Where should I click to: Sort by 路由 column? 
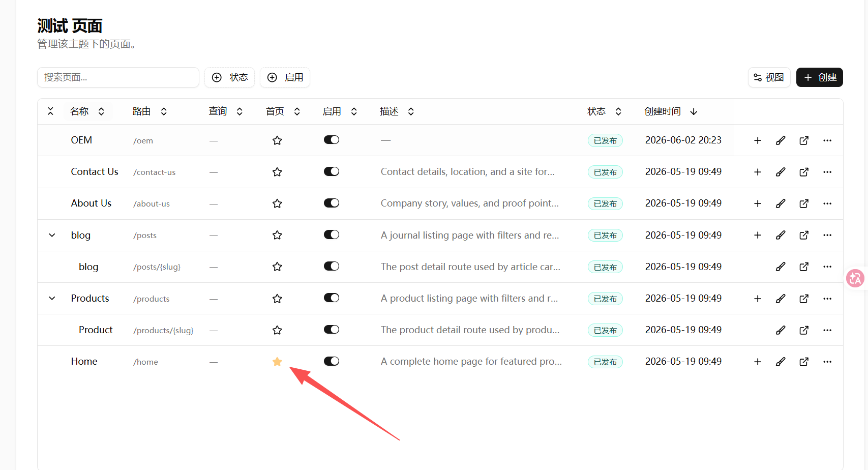point(149,111)
